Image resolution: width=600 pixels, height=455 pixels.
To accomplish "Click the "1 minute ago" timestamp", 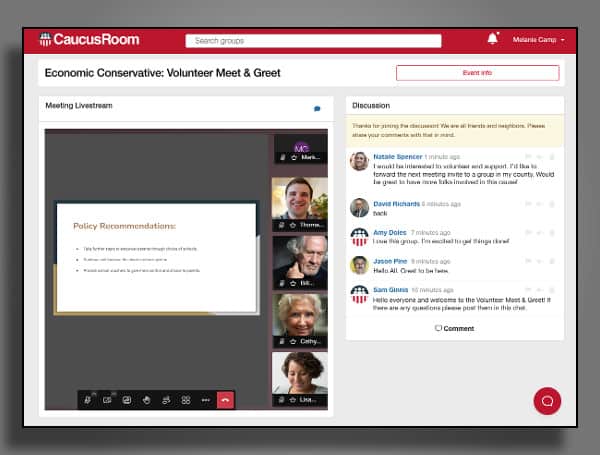I will 442,157.
